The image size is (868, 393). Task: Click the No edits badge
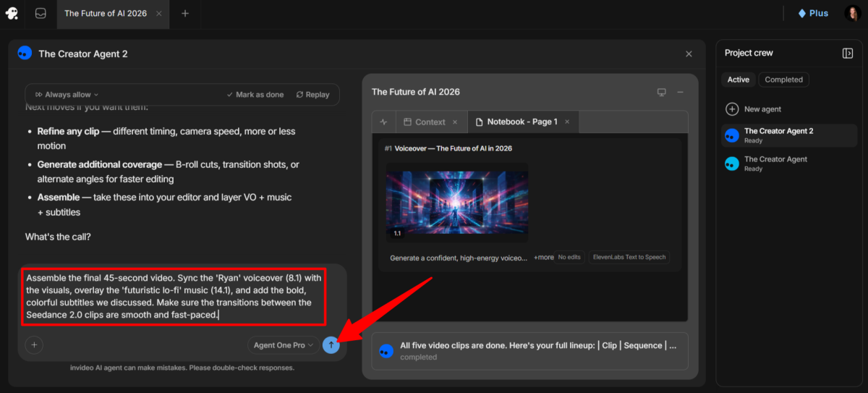coord(570,257)
